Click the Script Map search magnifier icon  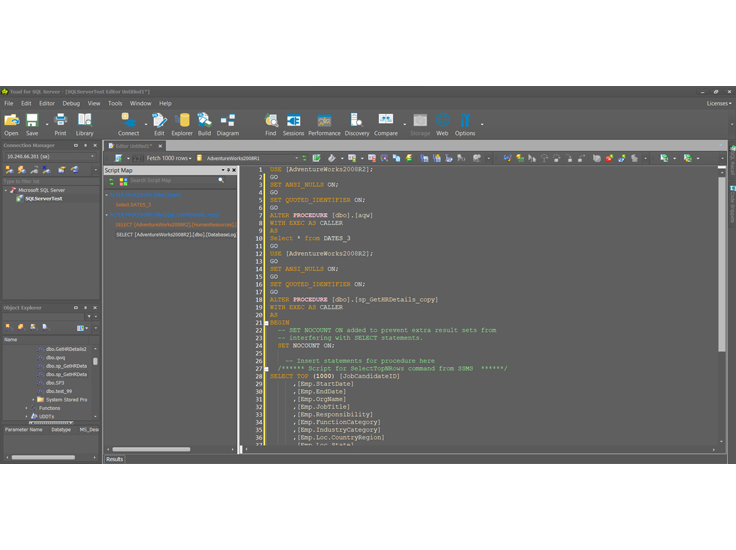[x=221, y=180]
